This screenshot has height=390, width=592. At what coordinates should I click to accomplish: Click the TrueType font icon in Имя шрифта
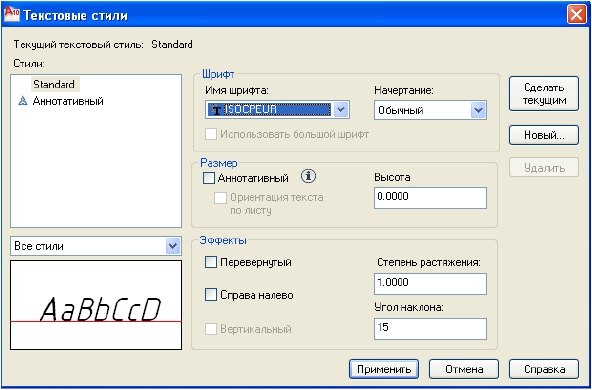(216, 109)
